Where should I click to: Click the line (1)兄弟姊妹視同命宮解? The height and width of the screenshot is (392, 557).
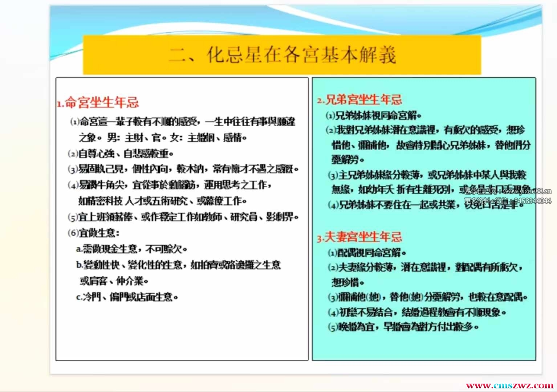pyautogui.click(x=374, y=116)
